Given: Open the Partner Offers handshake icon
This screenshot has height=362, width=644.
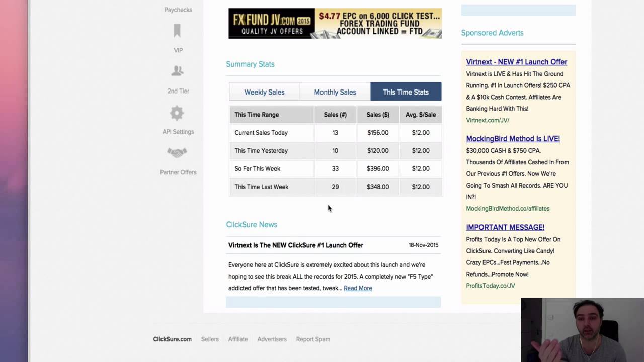Looking at the screenshot, I should click(177, 152).
